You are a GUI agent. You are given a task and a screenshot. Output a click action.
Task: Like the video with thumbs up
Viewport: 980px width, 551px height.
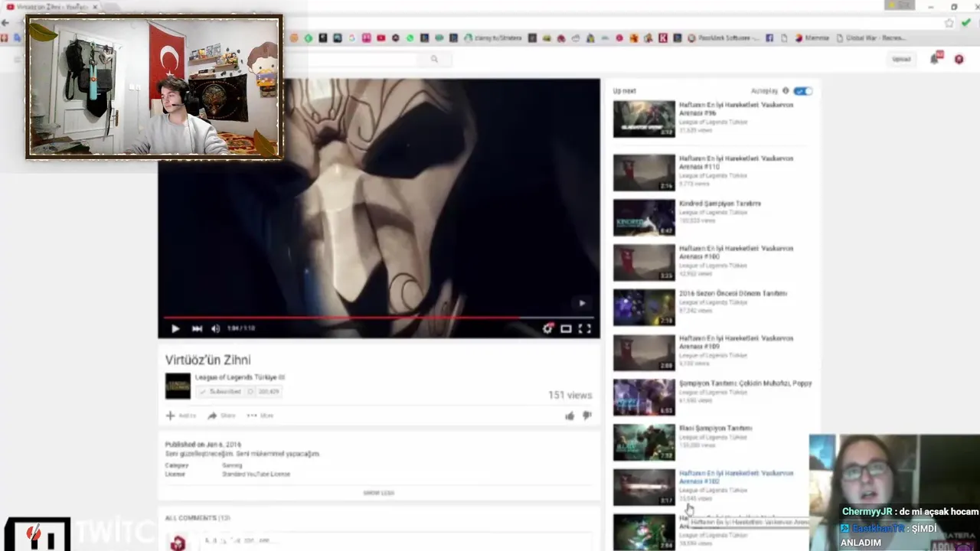[x=570, y=416]
